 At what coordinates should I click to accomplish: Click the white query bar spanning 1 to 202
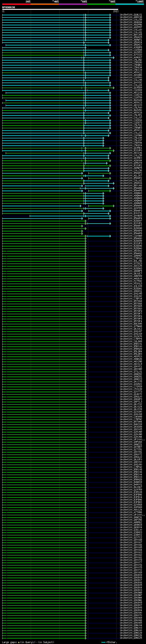60,9
